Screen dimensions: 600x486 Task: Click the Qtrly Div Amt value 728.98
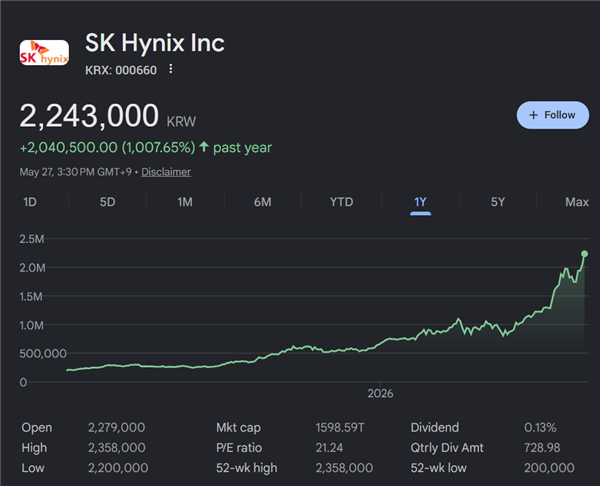pyautogui.click(x=542, y=447)
